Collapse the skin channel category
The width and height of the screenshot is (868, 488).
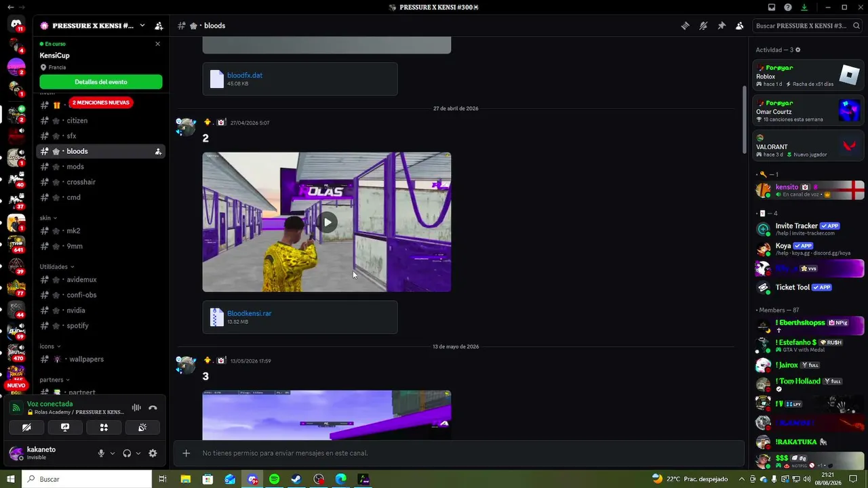[48, 218]
